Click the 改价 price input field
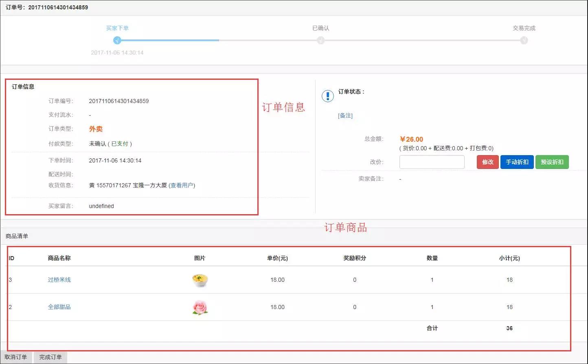The width and height of the screenshot is (588, 364). [432, 162]
